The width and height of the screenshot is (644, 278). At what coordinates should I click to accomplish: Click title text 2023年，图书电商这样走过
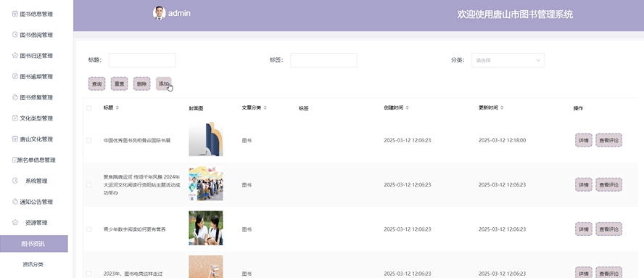coord(133,274)
